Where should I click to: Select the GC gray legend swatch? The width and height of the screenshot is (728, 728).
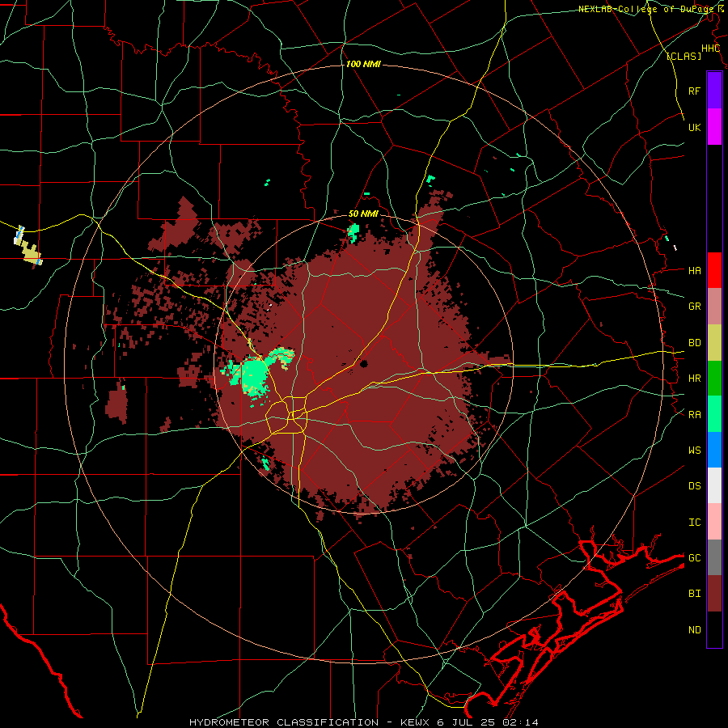click(714, 557)
